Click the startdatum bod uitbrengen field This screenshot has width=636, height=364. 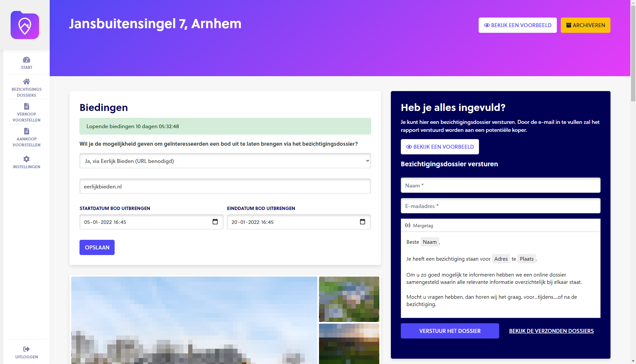click(x=151, y=222)
